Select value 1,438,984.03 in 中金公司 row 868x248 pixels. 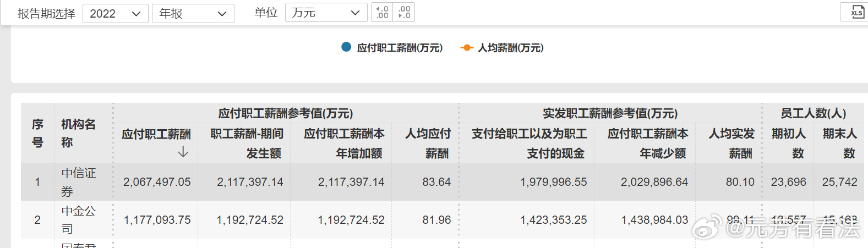(654, 220)
